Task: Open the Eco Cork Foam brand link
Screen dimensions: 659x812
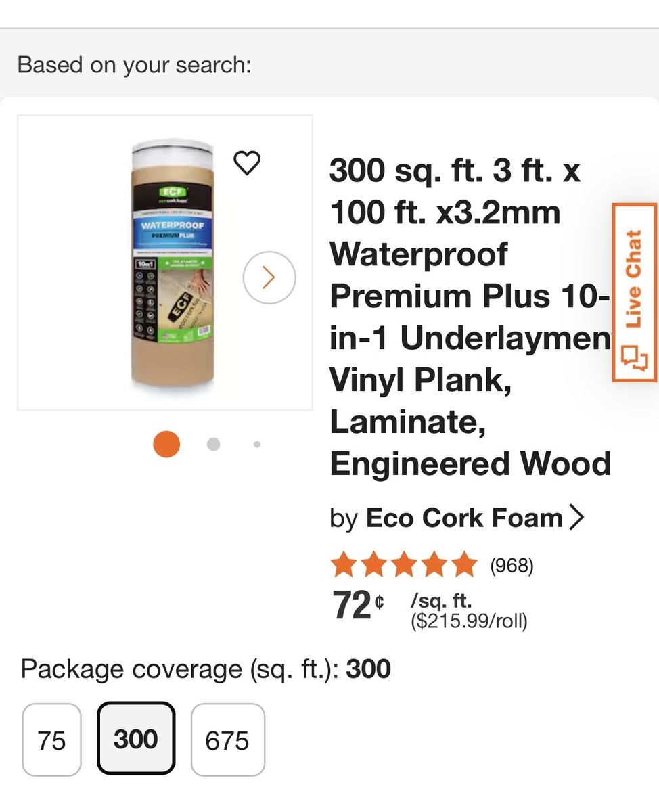Action: 464,518
